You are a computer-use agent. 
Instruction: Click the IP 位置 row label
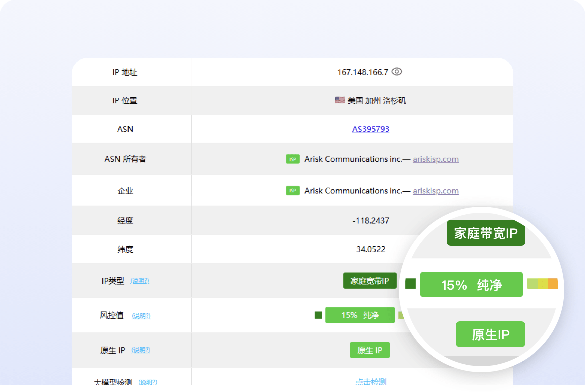(x=125, y=100)
